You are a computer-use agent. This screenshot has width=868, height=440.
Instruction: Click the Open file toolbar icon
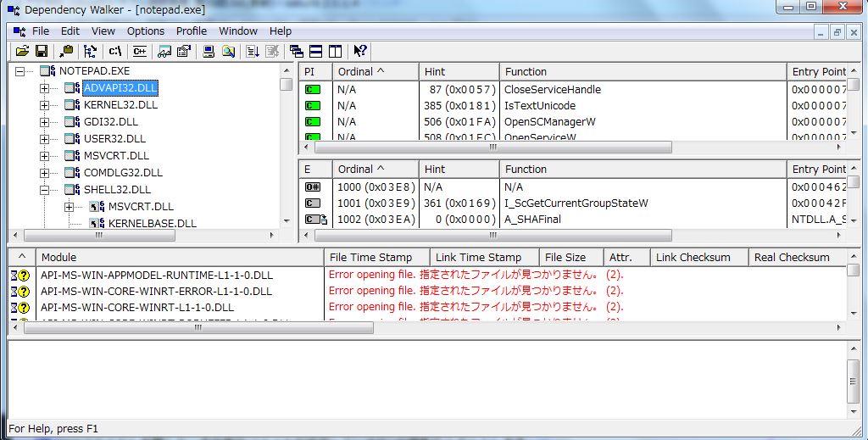(x=22, y=52)
